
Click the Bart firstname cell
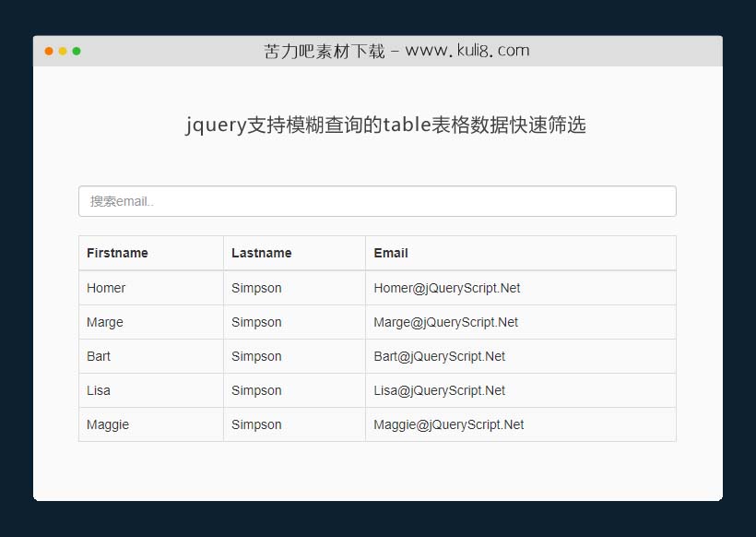97,355
